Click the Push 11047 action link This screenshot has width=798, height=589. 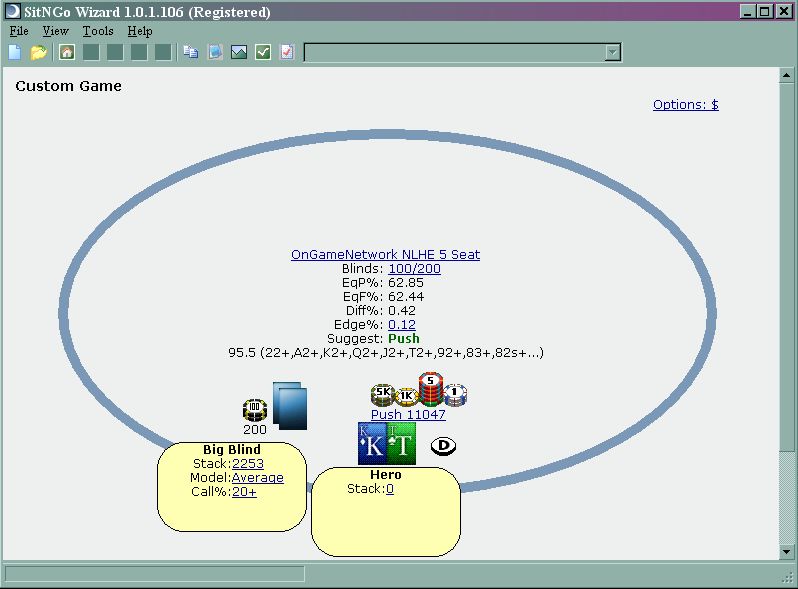click(x=408, y=414)
